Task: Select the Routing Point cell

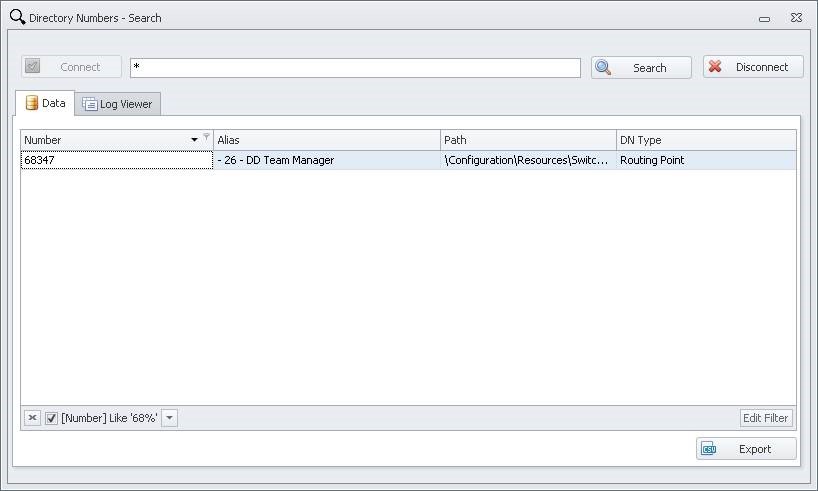Action: (x=706, y=160)
